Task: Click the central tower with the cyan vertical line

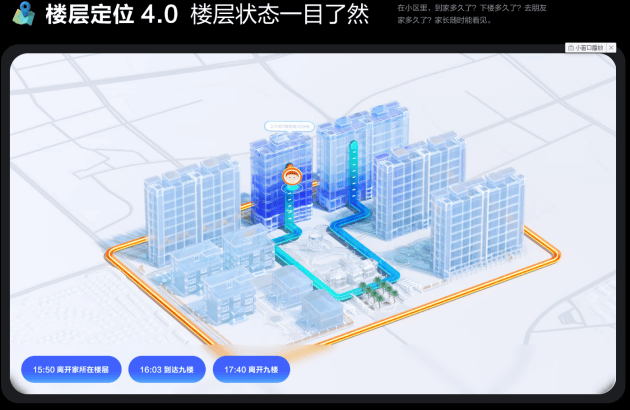Action: coord(345,160)
